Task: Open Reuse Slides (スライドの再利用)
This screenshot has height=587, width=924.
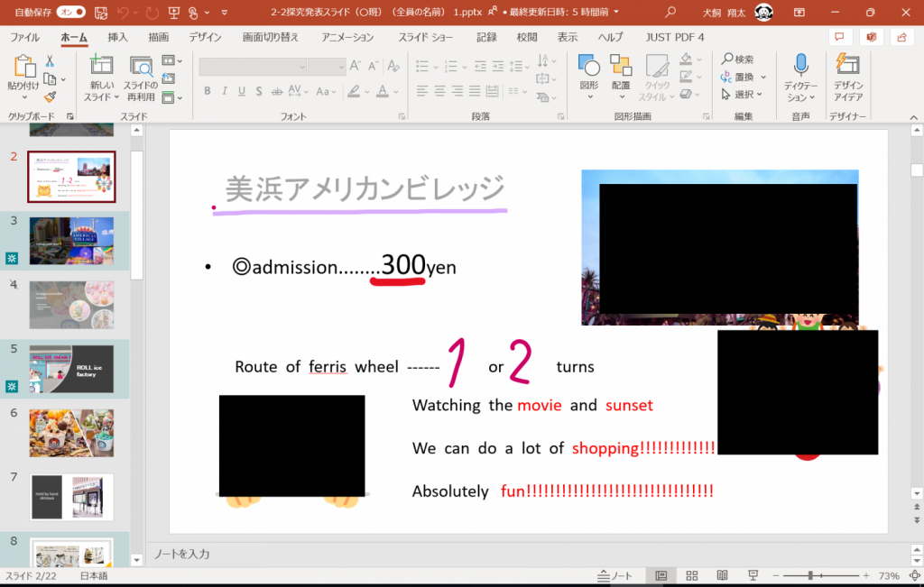Action: (x=141, y=66)
